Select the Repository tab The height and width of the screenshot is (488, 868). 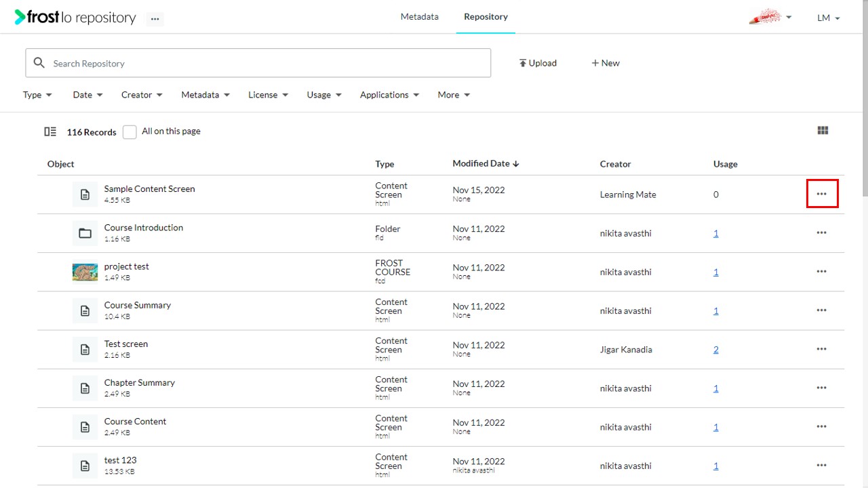click(486, 17)
